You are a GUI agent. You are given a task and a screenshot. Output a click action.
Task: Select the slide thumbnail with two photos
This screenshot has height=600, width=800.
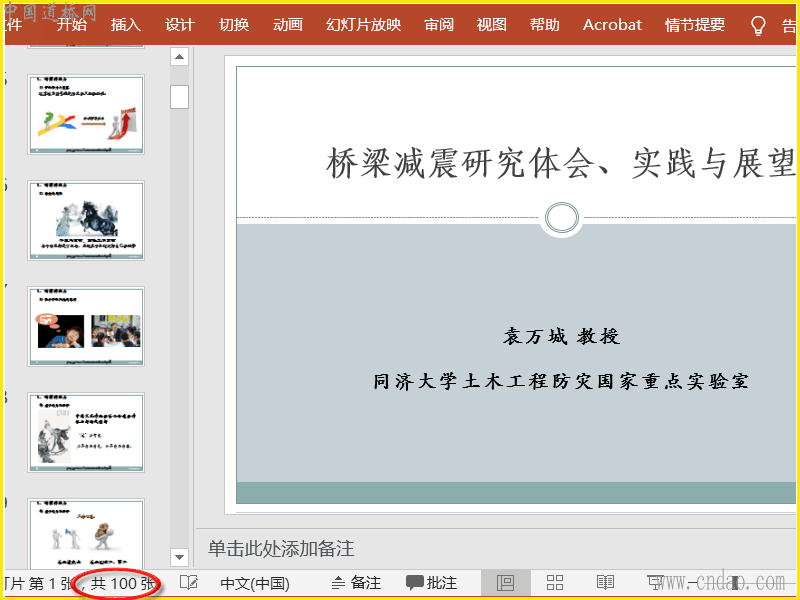click(x=86, y=327)
